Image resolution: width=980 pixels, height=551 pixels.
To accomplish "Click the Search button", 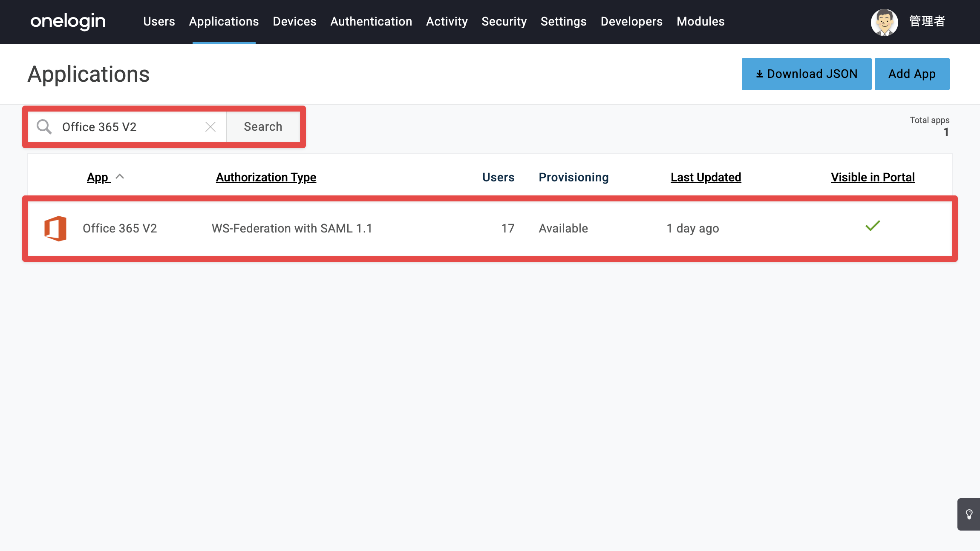I will point(263,127).
